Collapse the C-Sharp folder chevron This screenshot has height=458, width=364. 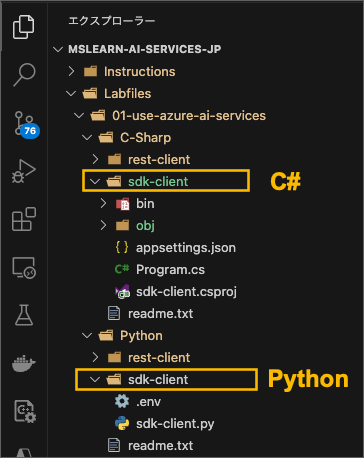(87, 138)
